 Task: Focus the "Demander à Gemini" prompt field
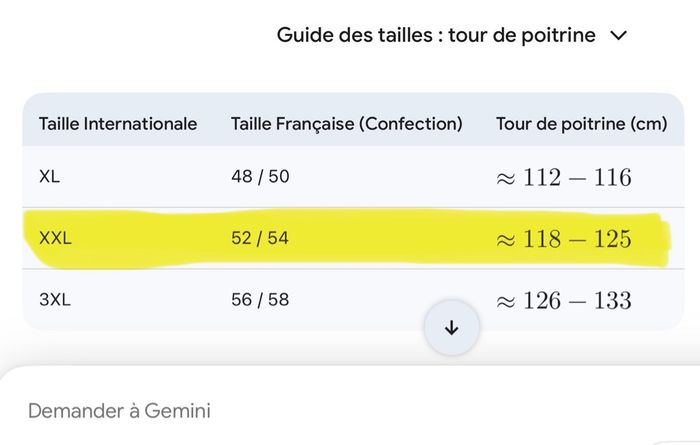coord(120,410)
